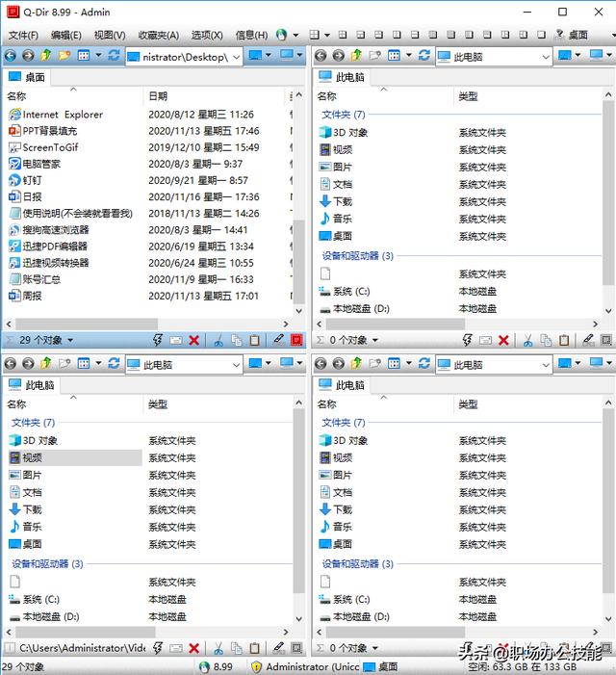This screenshot has height=675, width=616.
Task: Select 系统 (C:) in top-right pane
Action: click(x=345, y=292)
